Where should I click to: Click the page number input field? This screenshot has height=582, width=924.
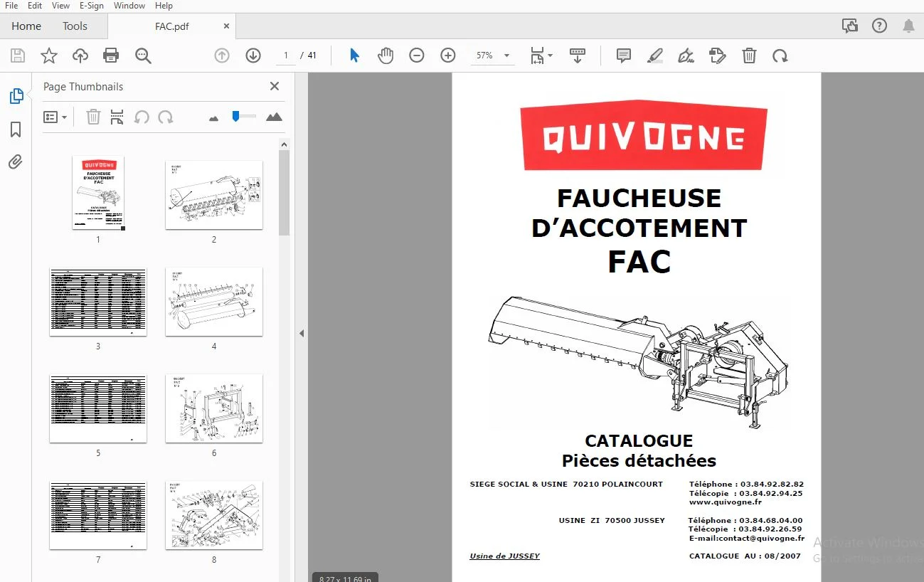tap(285, 55)
